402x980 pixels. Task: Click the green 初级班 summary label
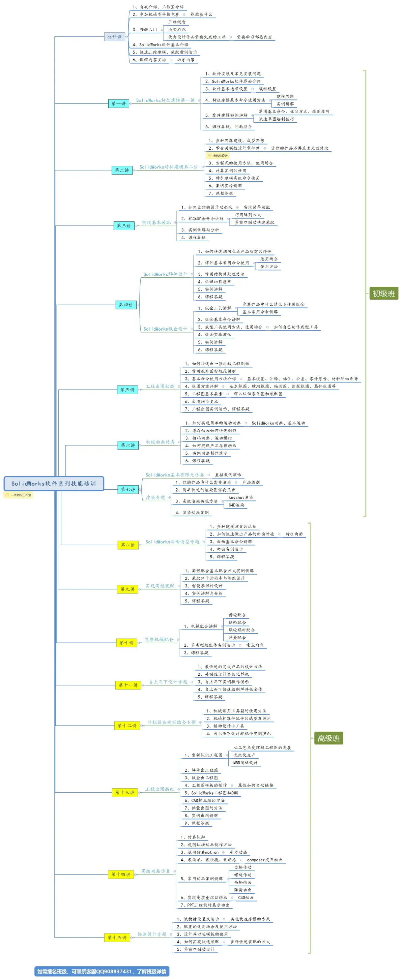point(384,293)
